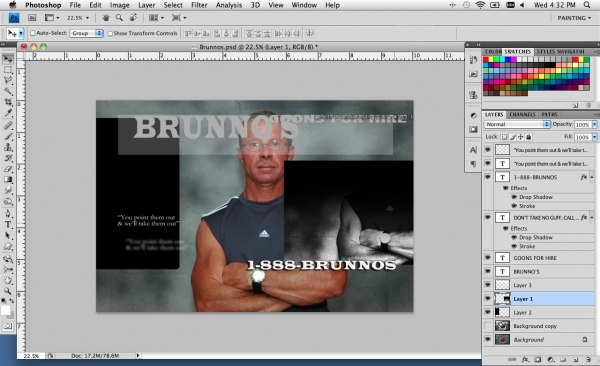
Task: Select the Eyedropper tool
Action: click(8, 113)
